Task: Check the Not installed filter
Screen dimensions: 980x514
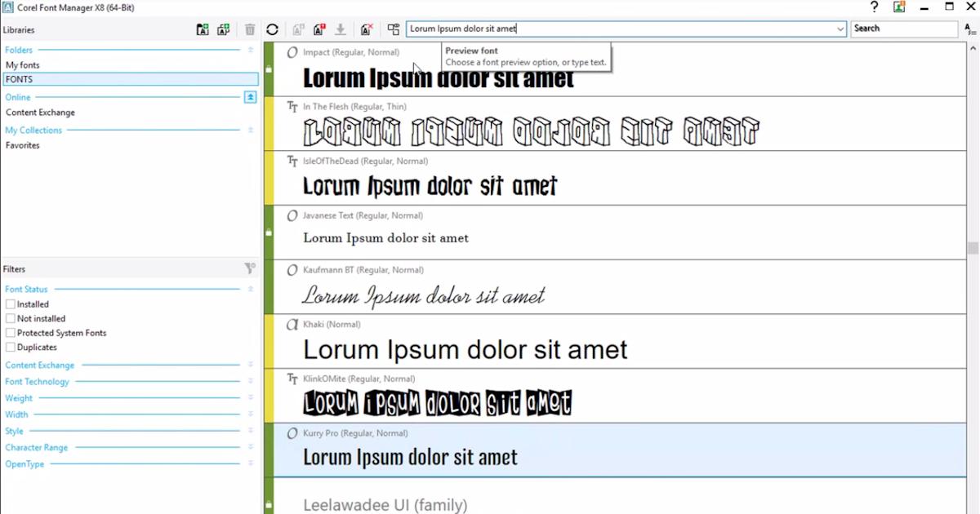Action: [11, 319]
